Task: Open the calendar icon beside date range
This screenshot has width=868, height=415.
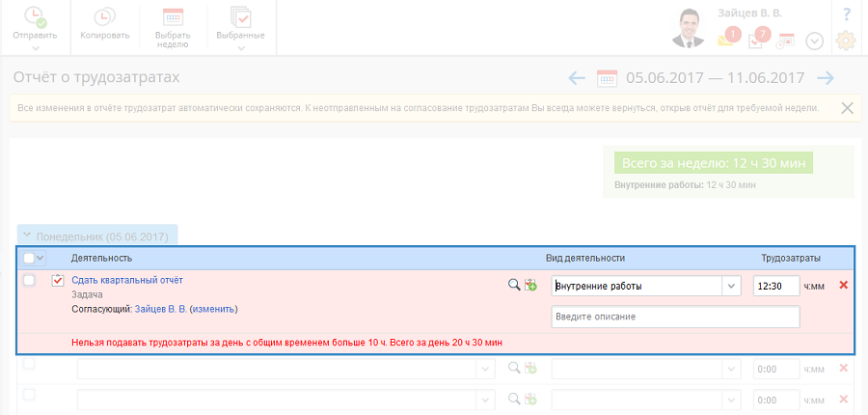Action: (607, 78)
